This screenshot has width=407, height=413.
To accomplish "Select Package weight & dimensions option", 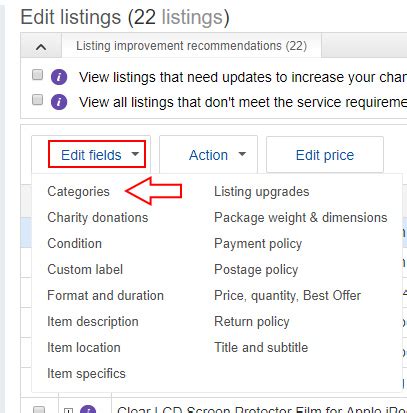I will click(301, 218).
